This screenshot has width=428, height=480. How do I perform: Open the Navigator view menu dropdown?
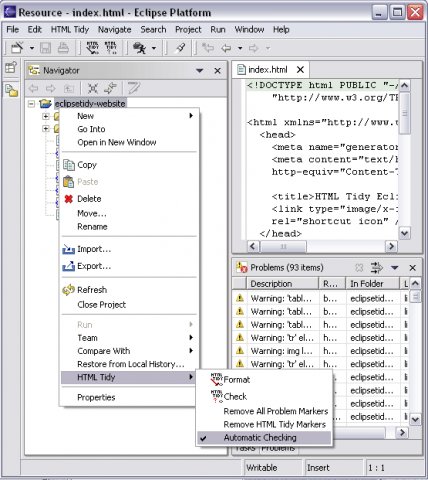tap(200, 71)
